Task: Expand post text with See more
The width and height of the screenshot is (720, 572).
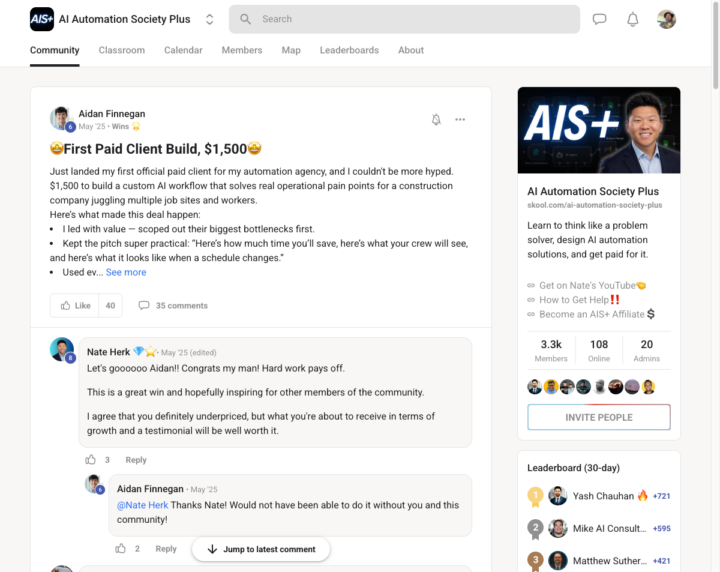Action: pos(126,272)
